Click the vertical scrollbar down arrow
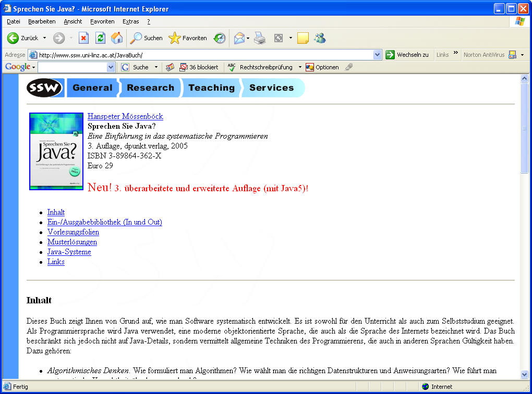Viewport: 532px width, 394px height. point(524,374)
